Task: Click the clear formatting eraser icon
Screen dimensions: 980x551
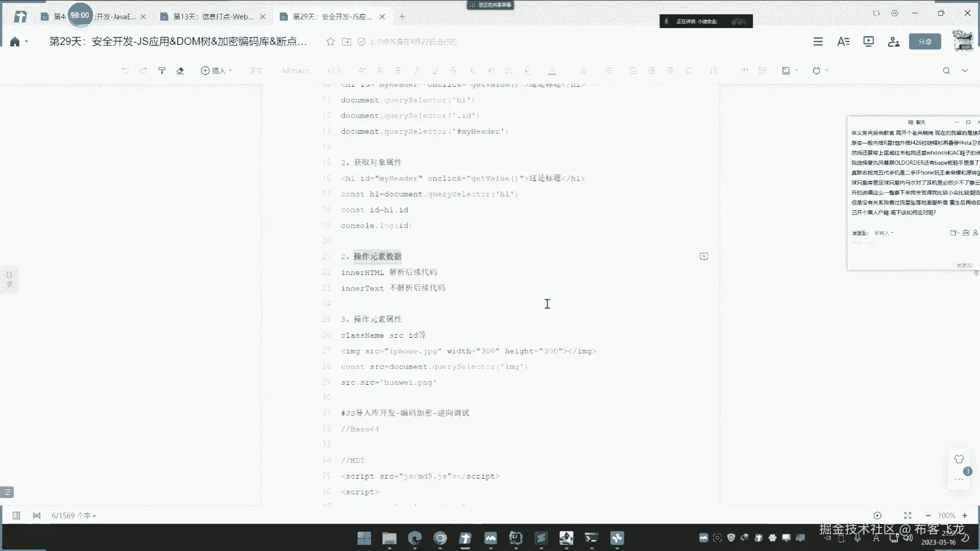Action: (180, 70)
